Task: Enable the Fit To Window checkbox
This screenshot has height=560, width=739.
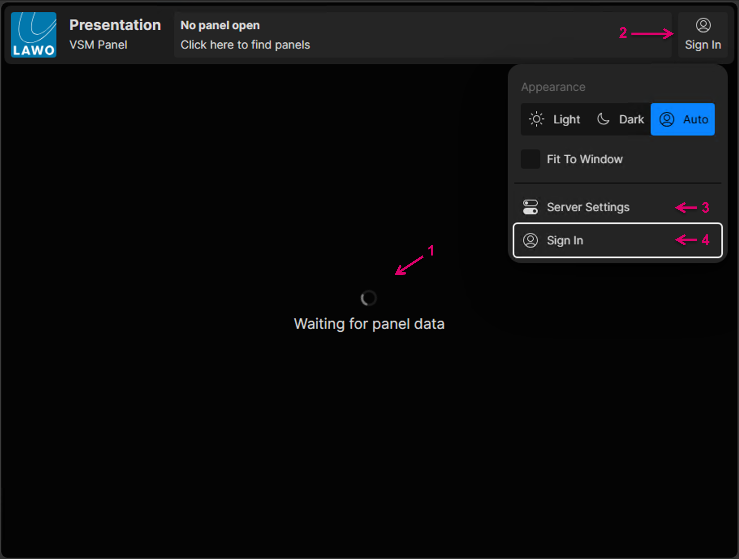Action: 530,159
